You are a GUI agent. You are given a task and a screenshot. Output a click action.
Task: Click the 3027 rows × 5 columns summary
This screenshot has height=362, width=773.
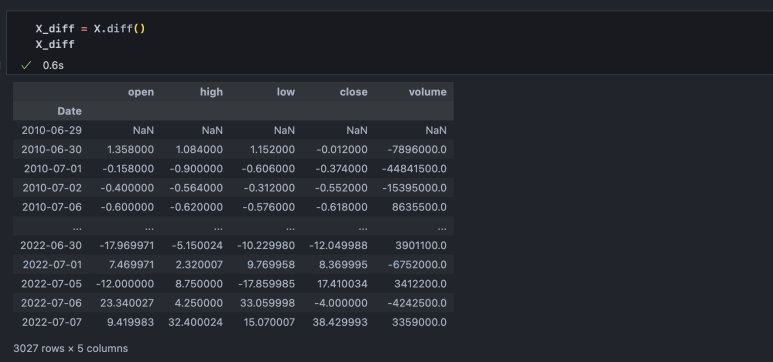pos(70,348)
